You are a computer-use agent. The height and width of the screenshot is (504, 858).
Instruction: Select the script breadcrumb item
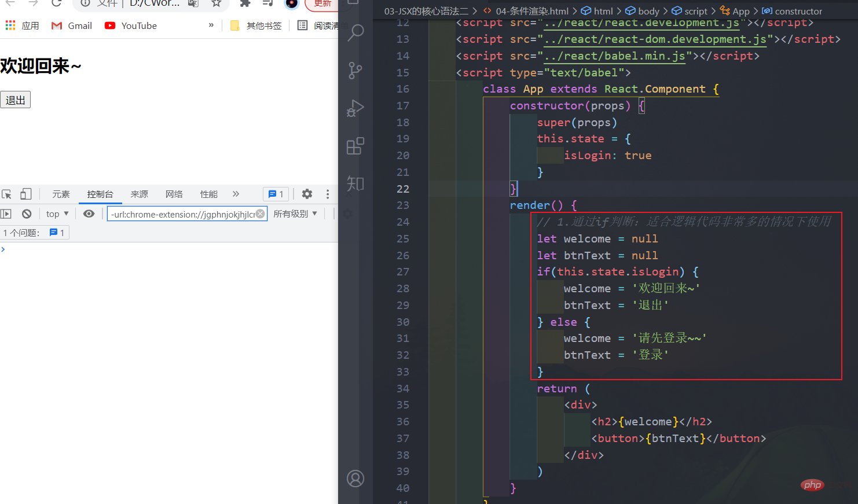tap(690, 11)
